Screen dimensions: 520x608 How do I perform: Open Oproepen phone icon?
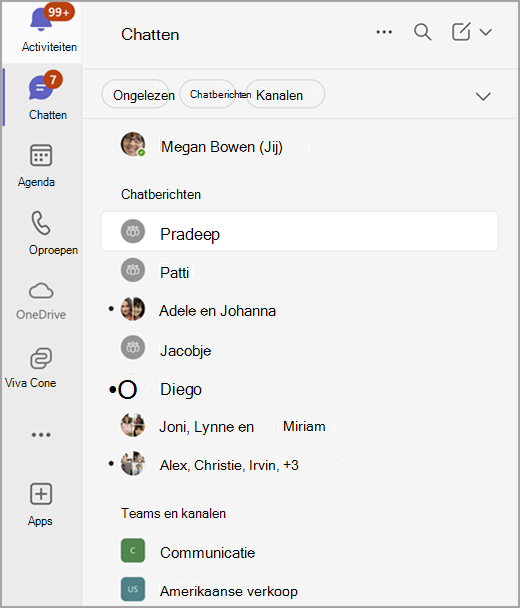click(x=41, y=223)
